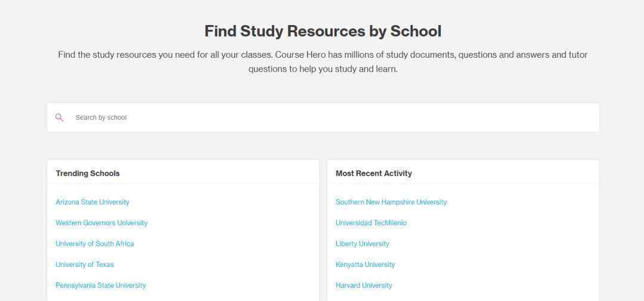Click the search placeholder text
Screen dimensions: 644x301
101,117
